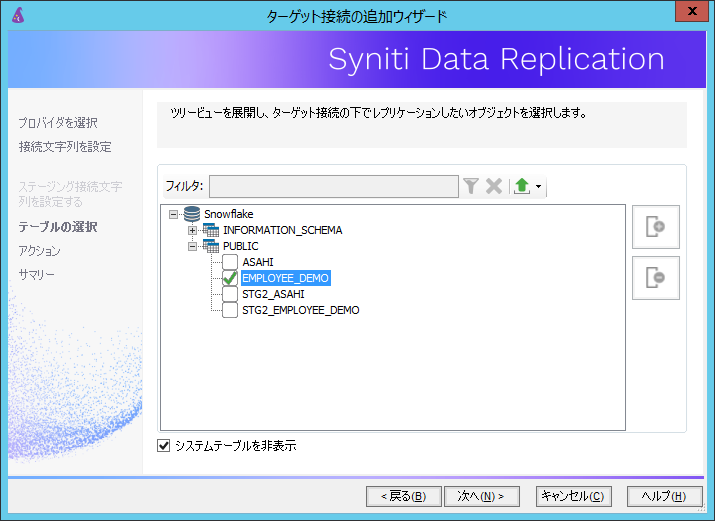
Task: Select the INFORMATION_SCHEMA tree label
Action: 283,230
